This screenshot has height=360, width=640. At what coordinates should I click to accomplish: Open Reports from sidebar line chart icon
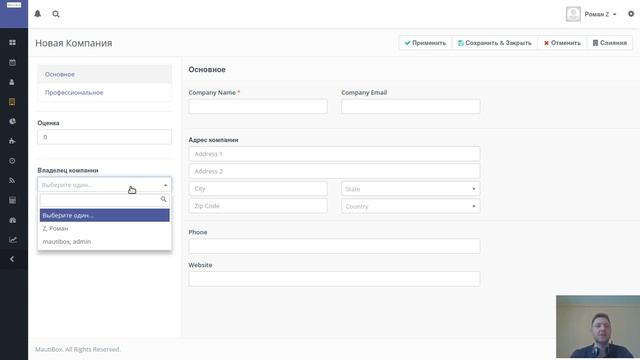pos(13,240)
